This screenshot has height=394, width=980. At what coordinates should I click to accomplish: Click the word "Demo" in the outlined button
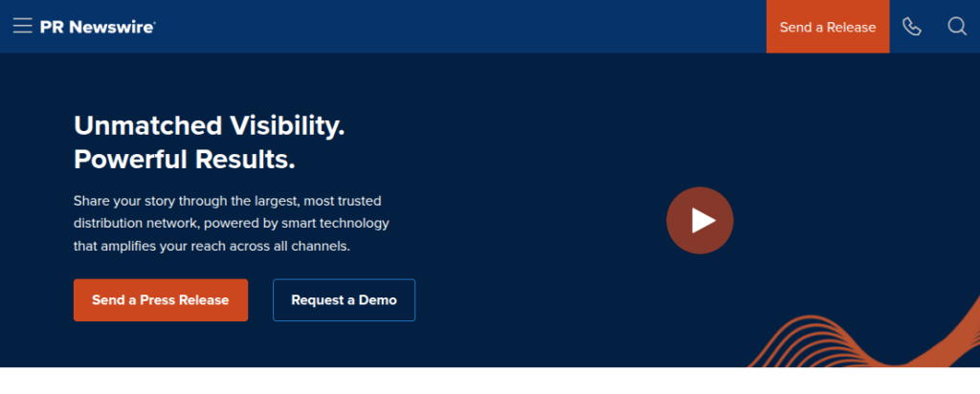(x=377, y=300)
